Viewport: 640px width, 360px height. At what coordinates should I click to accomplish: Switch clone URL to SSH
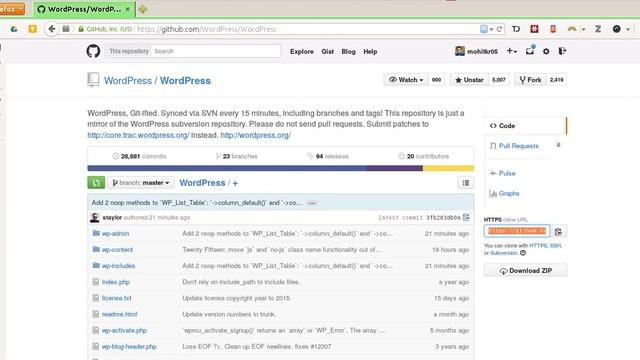point(555,246)
